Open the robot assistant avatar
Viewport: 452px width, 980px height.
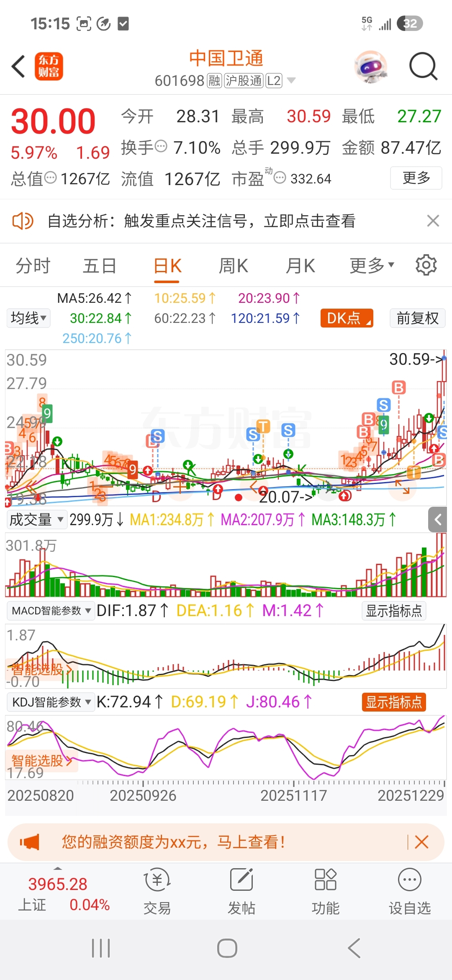(370, 67)
